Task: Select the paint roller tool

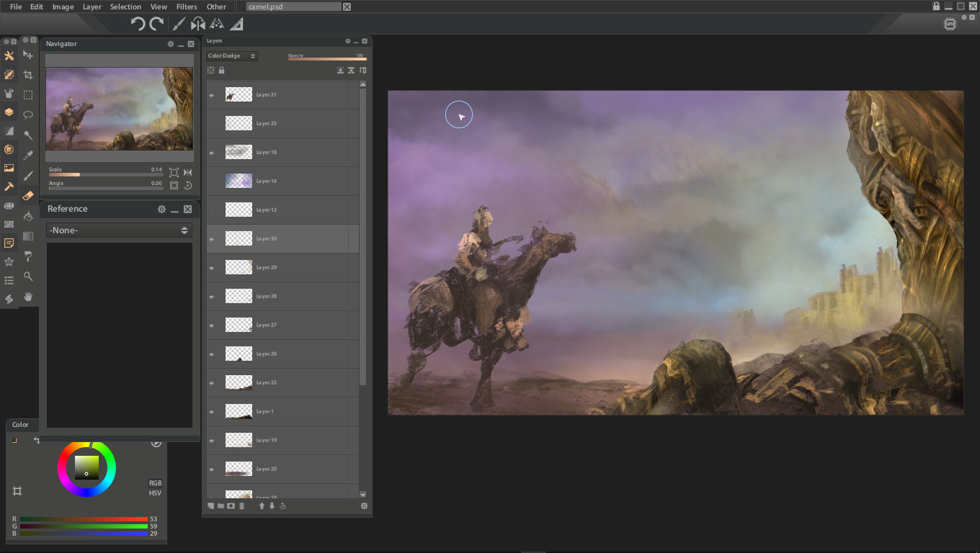Action: click(x=28, y=256)
